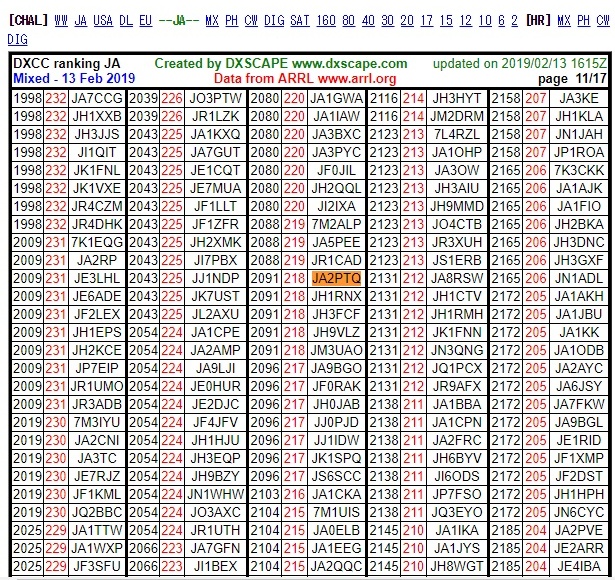Select the JA3TC callsign cell

coord(97,458)
